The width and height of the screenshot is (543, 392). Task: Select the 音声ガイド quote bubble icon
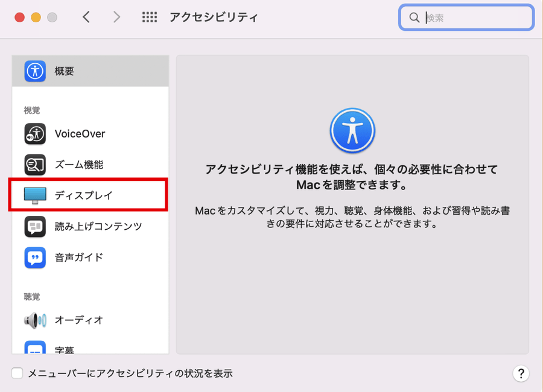tap(35, 258)
